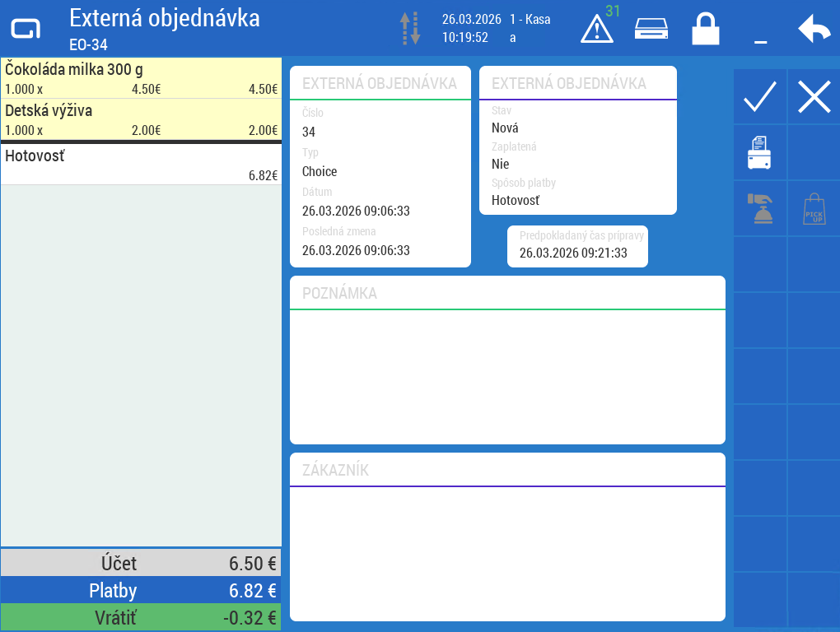The image size is (840, 632).
Task: Go back using the return arrow
Action: coord(814,30)
